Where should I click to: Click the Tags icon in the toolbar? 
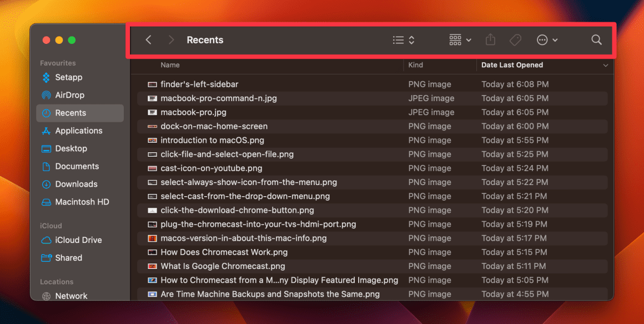(515, 39)
